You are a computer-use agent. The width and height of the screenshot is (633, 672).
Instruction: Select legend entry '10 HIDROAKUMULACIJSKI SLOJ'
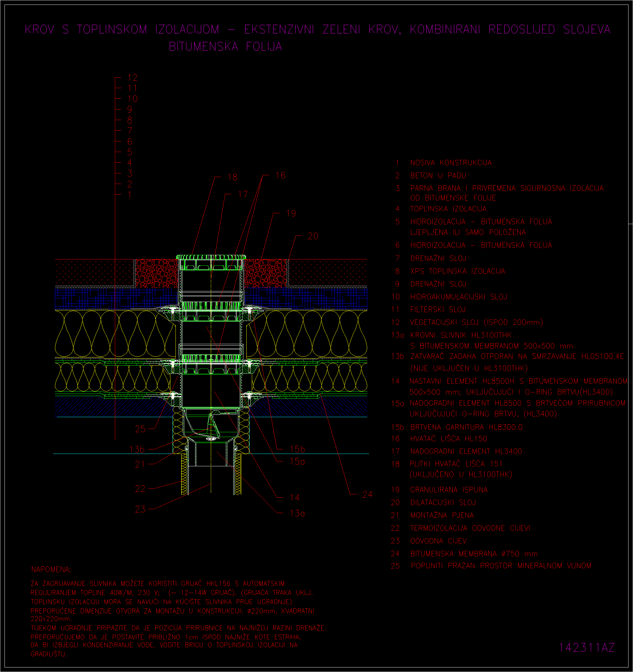click(x=449, y=297)
